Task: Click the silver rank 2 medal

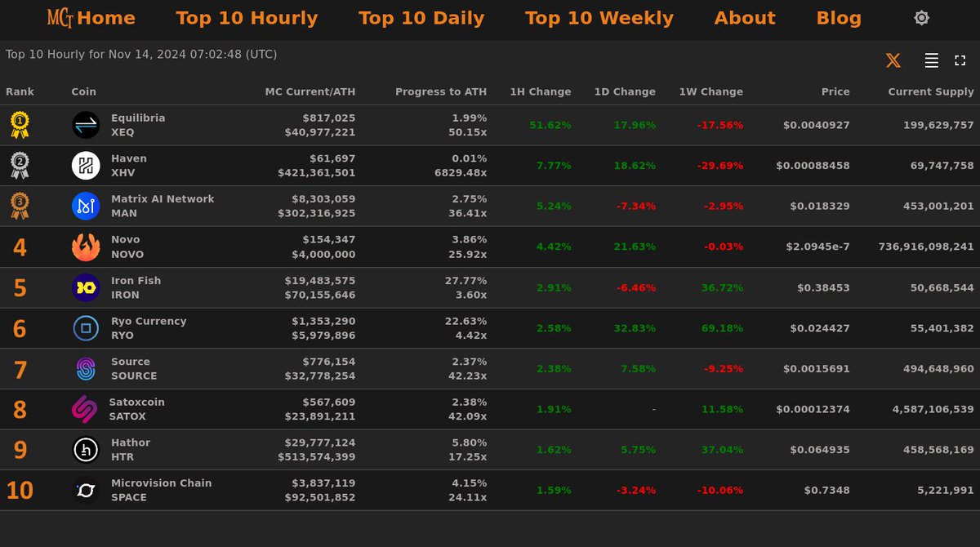Action: click(x=20, y=166)
